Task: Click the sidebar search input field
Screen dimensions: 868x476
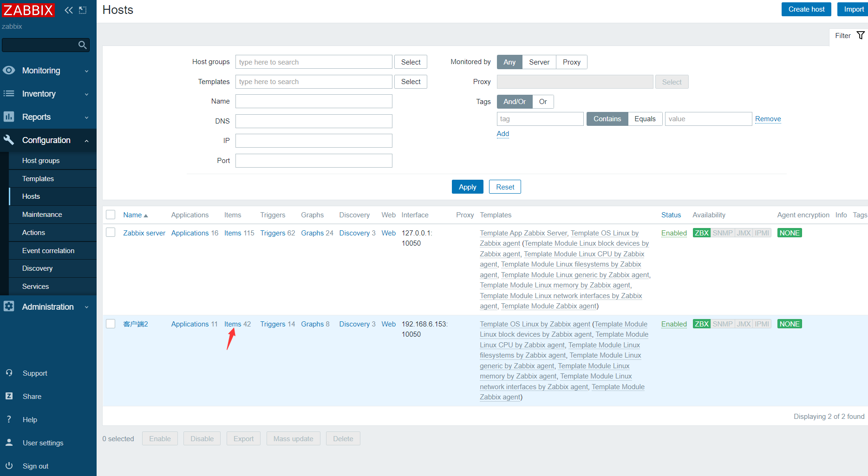Action: coord(40,45)
